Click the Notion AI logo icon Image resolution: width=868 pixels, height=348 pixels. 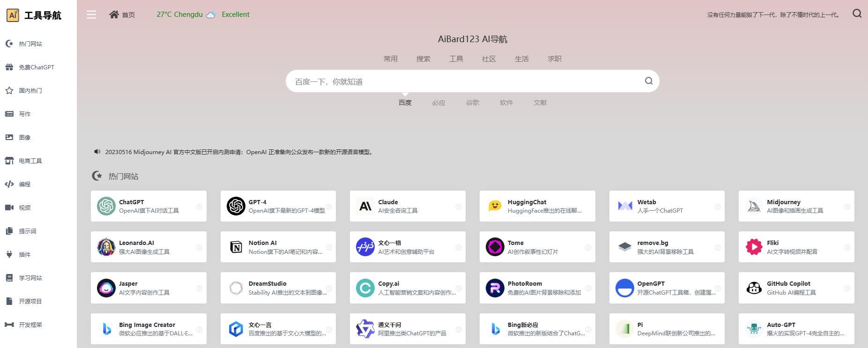[236, 247]
